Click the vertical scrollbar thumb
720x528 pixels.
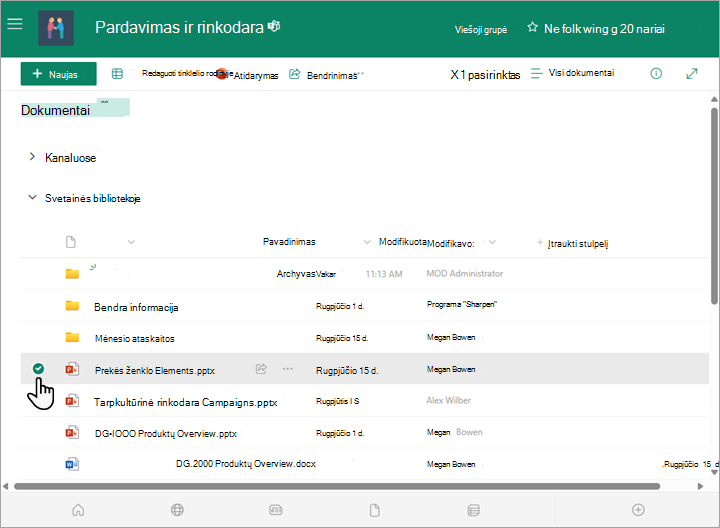click(714, 206)
